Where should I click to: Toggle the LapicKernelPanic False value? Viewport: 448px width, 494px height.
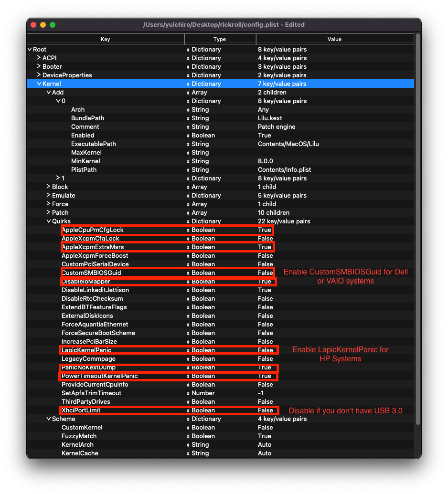tap(266, 350)
